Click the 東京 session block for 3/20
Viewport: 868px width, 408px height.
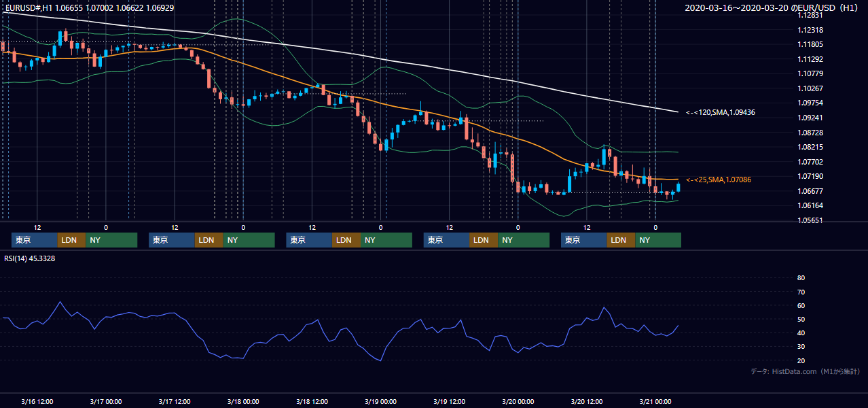pyautogui.click(x=583, y=240)
